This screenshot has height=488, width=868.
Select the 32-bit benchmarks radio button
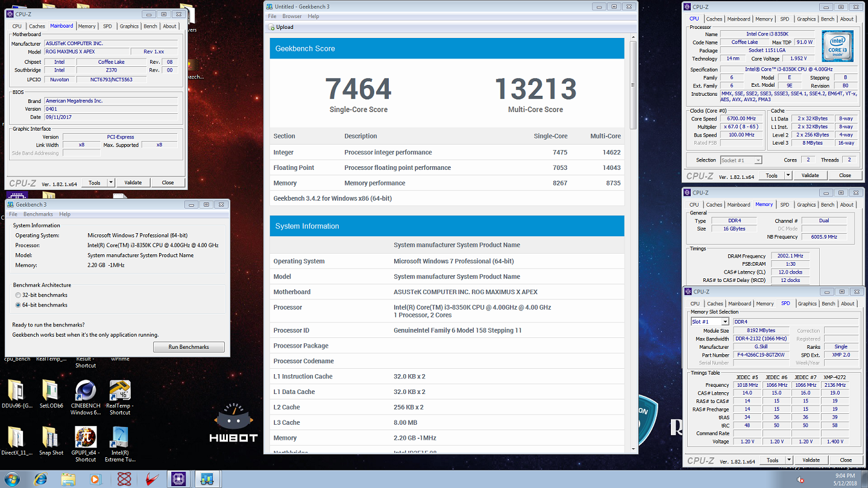18,295
